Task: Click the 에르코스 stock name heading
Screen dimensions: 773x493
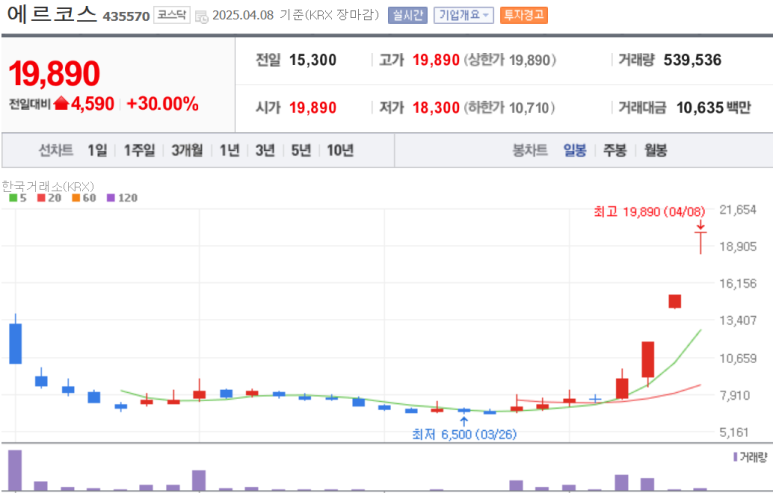Action: (51, 13)
